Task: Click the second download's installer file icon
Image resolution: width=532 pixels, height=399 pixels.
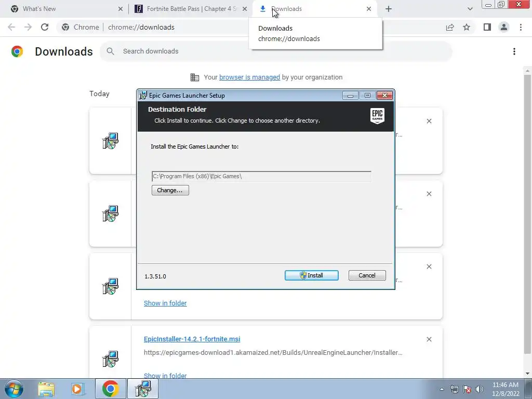Action: click(x=110, y=214)
